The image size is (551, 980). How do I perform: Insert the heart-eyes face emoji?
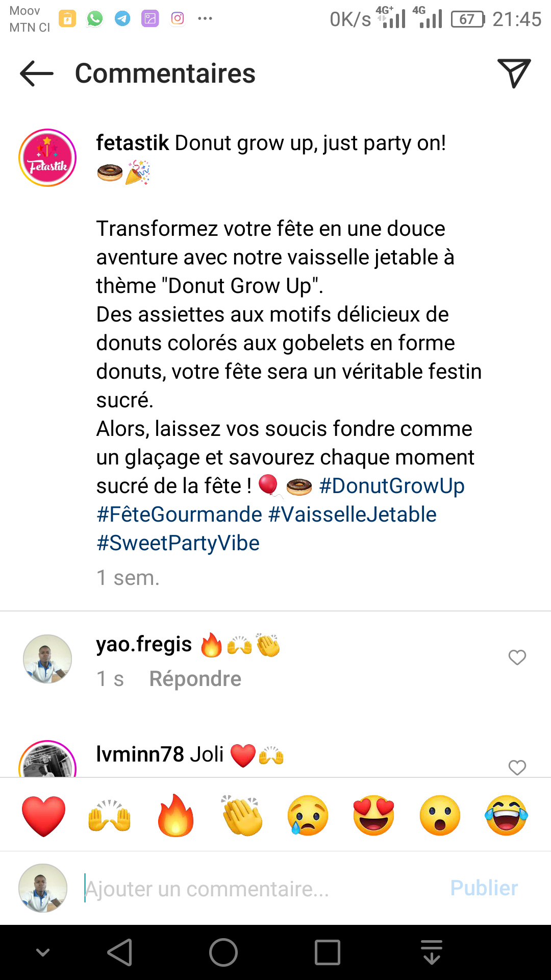[x=374, y=816]
